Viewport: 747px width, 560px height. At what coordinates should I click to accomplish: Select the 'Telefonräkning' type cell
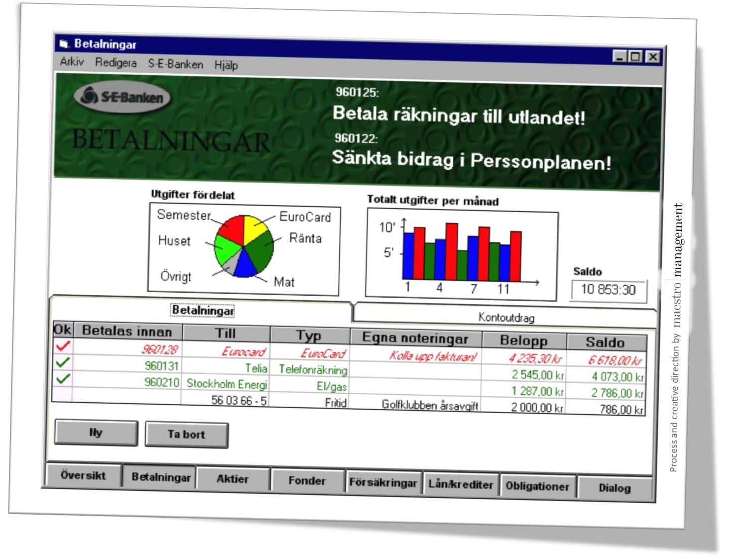click(x=310, y=369)
